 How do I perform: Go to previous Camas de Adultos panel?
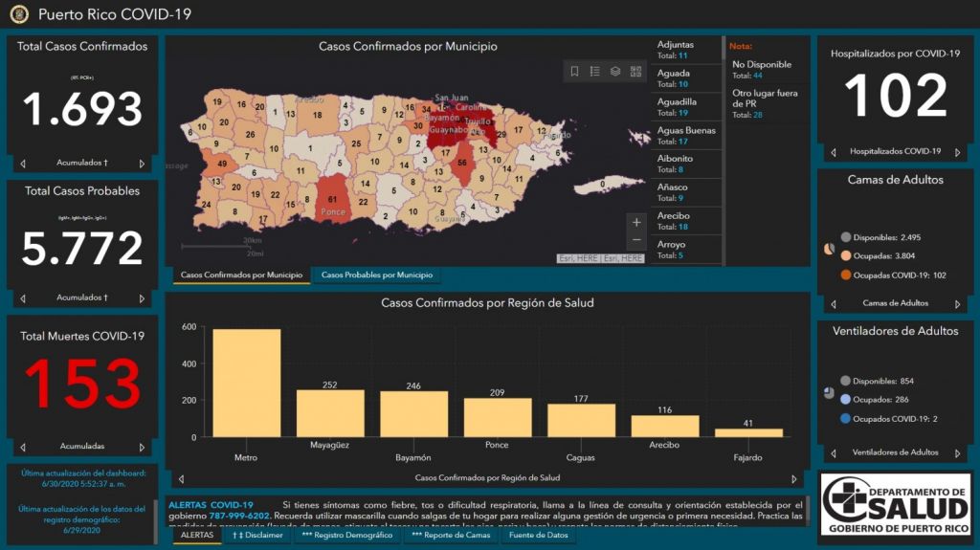pos(834,304)
